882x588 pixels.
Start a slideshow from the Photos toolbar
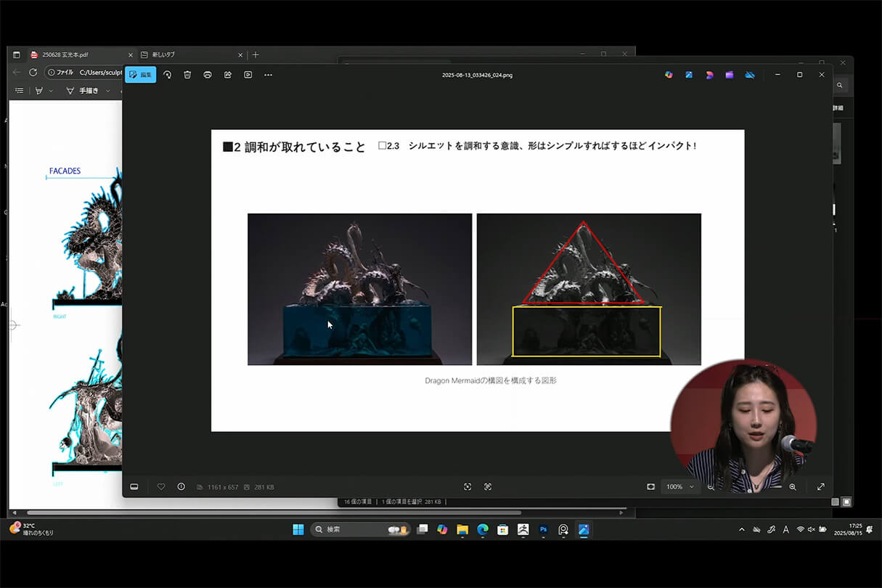(248, 74)
